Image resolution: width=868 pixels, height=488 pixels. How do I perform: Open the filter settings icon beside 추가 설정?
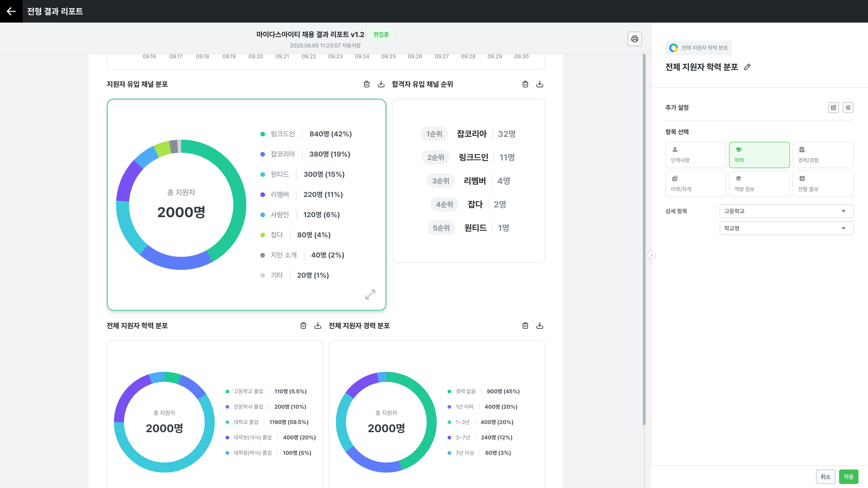click(x=848, y=108)
